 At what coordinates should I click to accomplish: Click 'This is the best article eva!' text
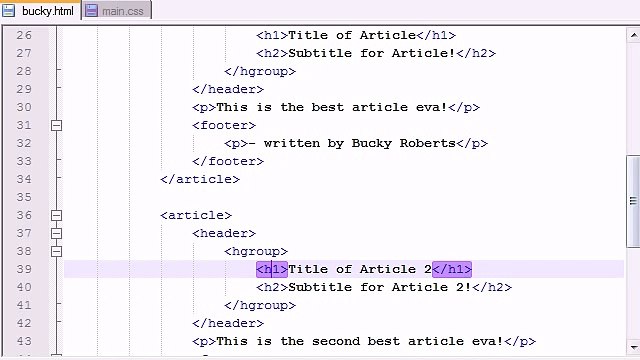coord(332,107)
